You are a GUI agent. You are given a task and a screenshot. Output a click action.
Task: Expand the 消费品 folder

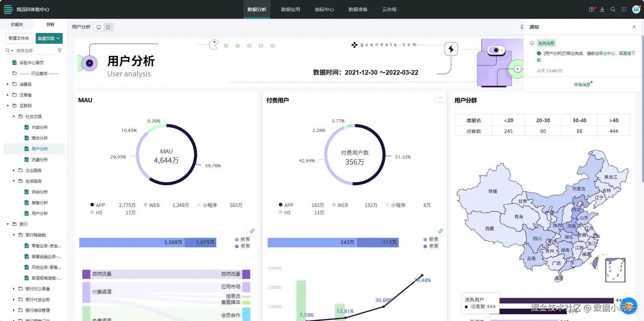coord(8,84)
